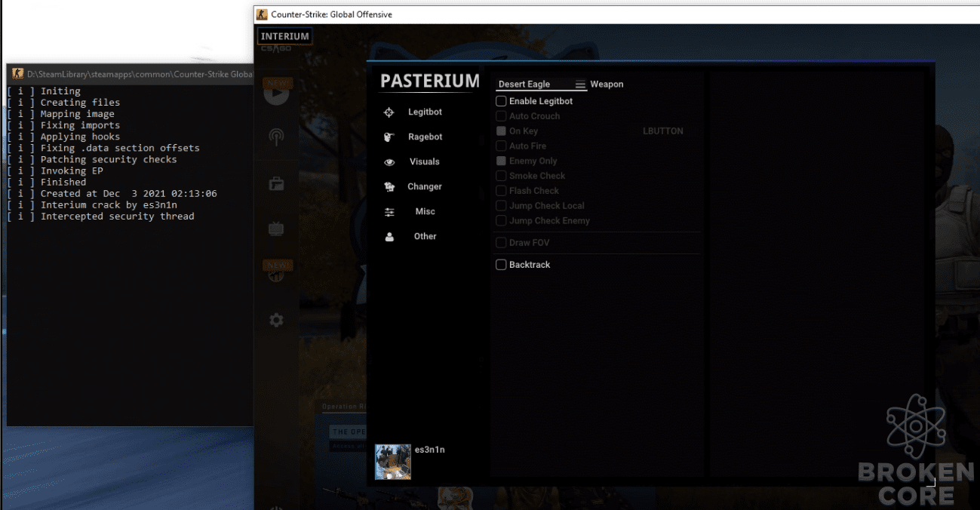
Task: Open the Ragebot section icon
Action: tap(389, 137)
